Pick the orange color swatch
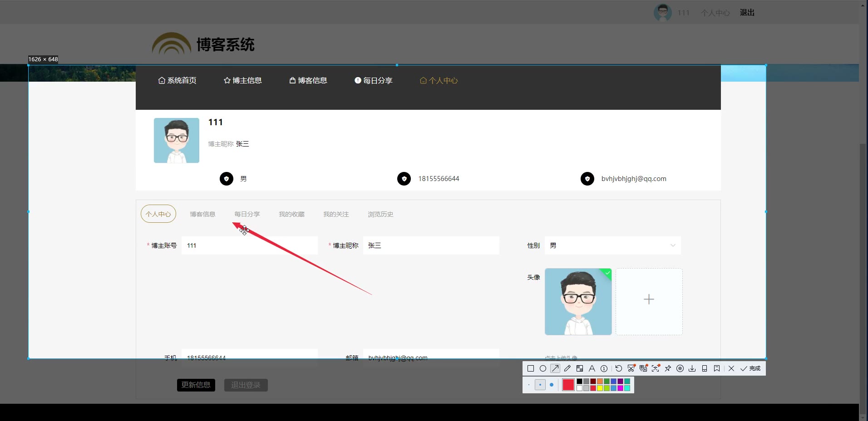868x421 pixels. 600,381
